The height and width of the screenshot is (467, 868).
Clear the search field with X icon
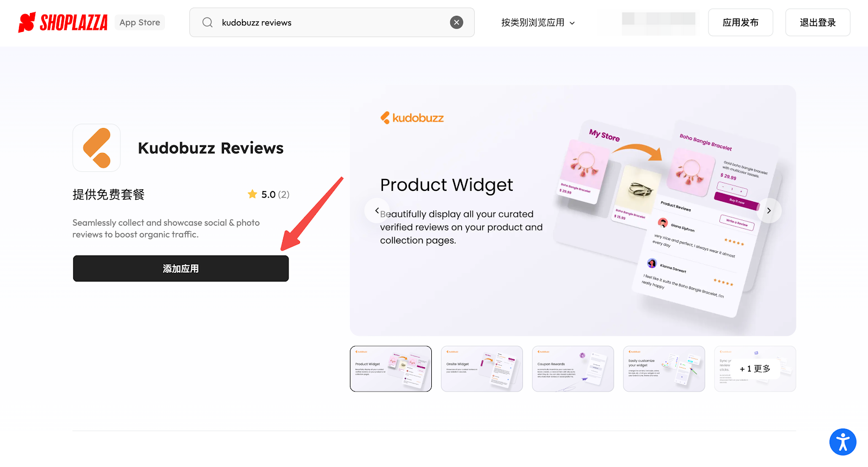click(457, 22)
